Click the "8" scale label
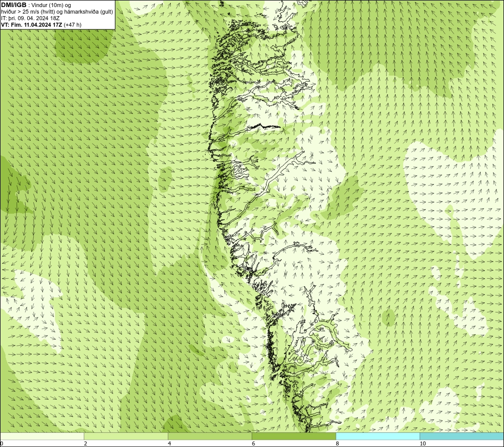 pos(337,444)
